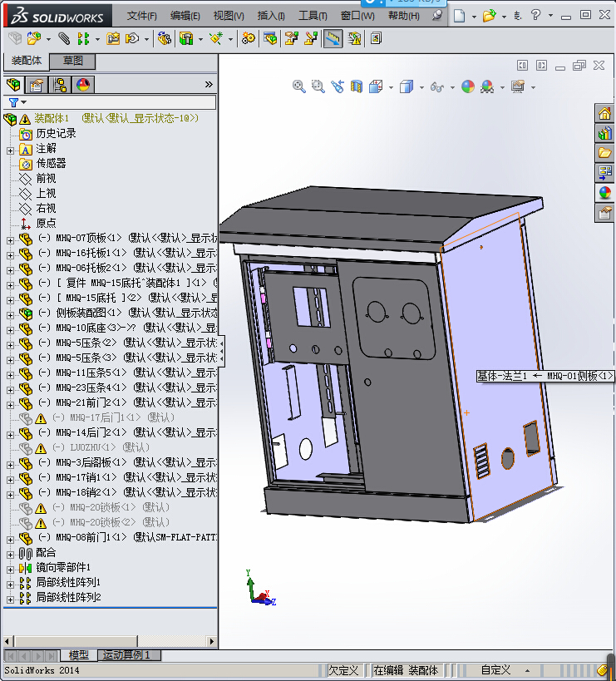Click the pushpin icon beside the menu bar

coord(437,15)
